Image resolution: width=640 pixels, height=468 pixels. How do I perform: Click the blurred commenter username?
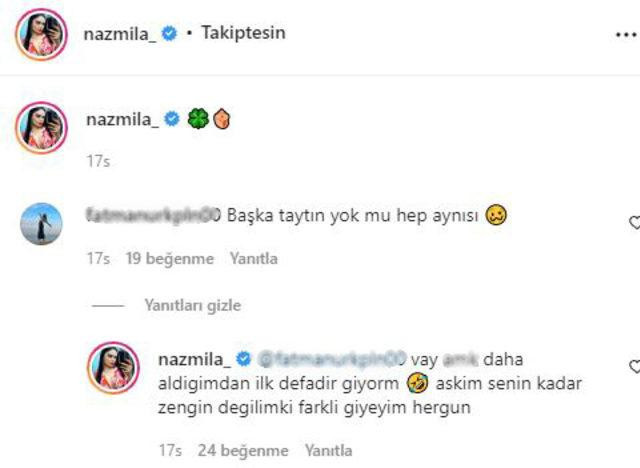153,214
